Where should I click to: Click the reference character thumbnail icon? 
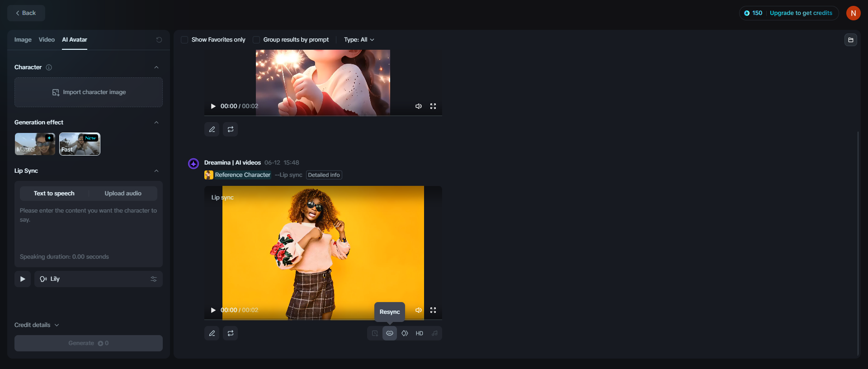pos(209,175)
